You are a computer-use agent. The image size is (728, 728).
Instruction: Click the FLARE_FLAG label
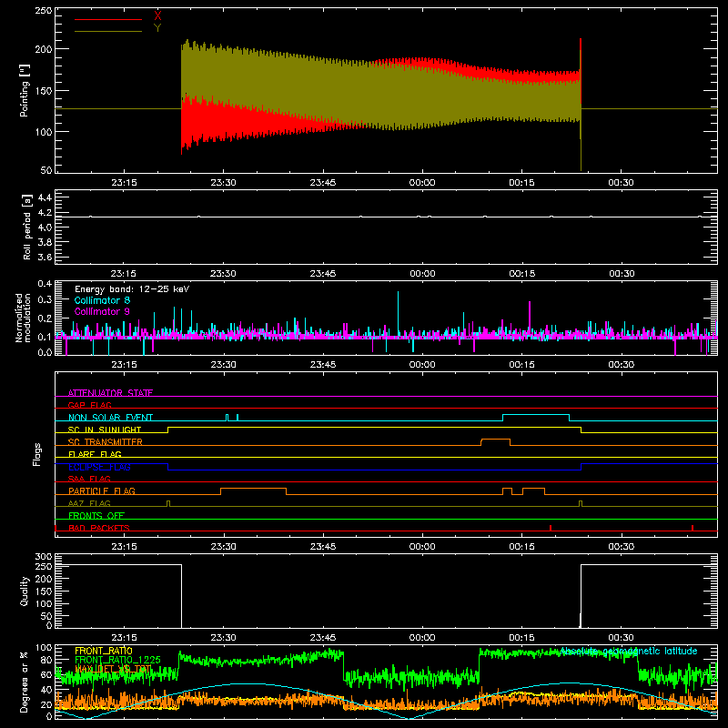coord(95,454)
